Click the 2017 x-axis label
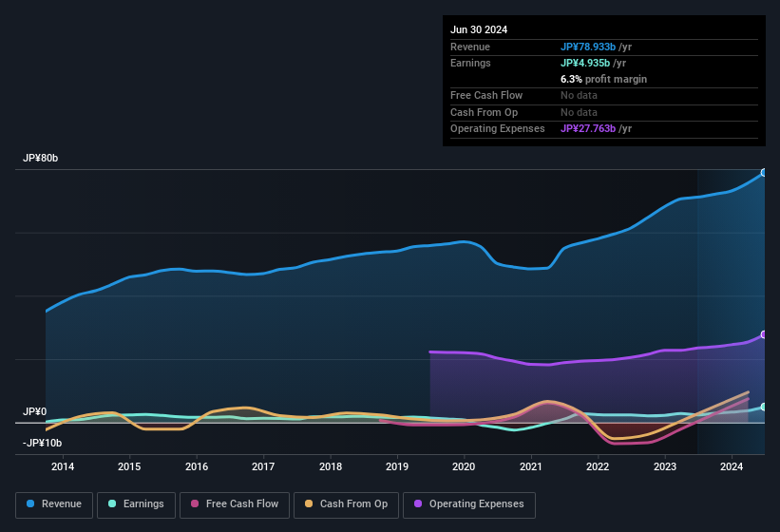This screenshot has width=780, height=532. click(263, 466)
